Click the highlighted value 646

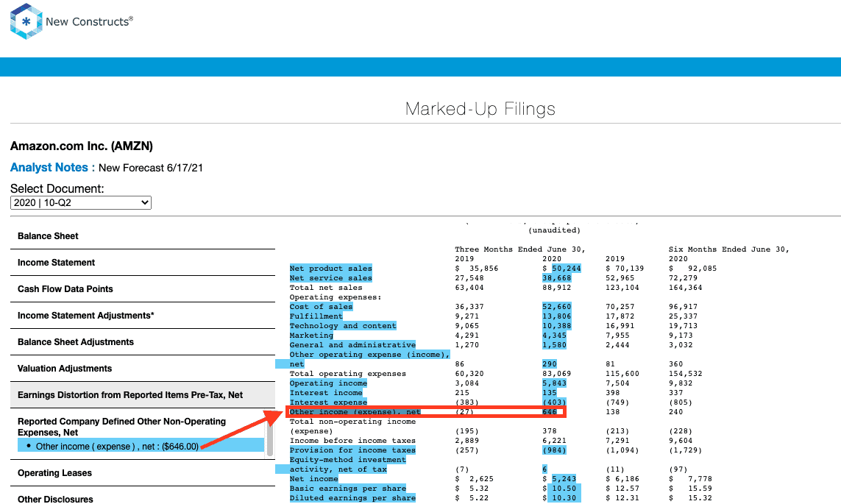pyautogui.click(x=550, y=412)
